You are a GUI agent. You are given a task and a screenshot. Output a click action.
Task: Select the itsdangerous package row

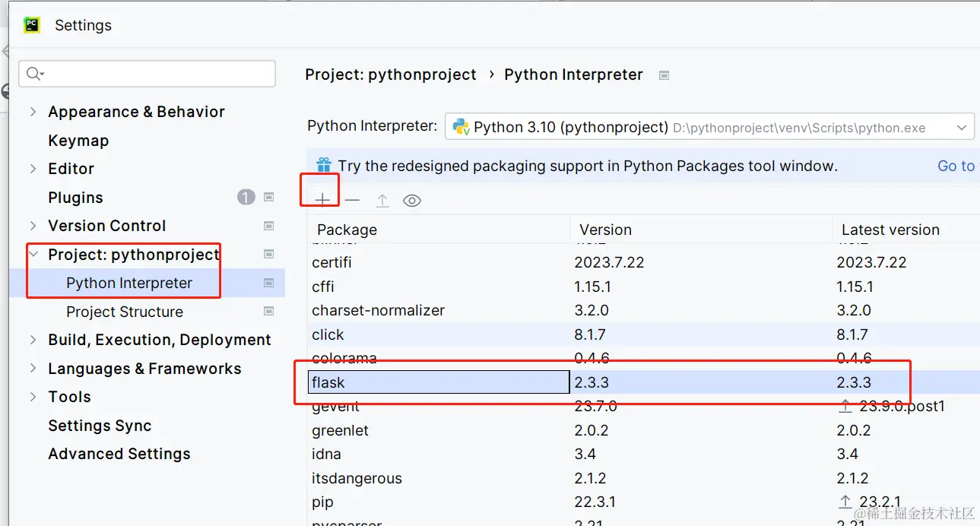tap(643, 478)
